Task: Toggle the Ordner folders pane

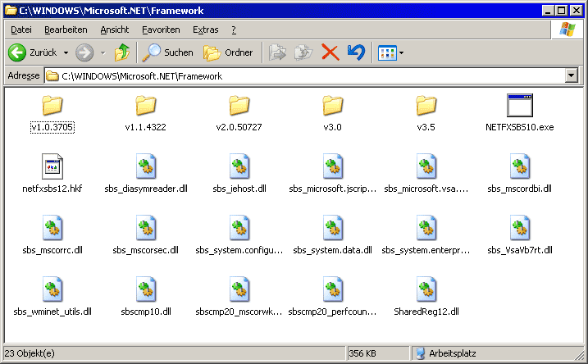Action: tap(228, 52)
